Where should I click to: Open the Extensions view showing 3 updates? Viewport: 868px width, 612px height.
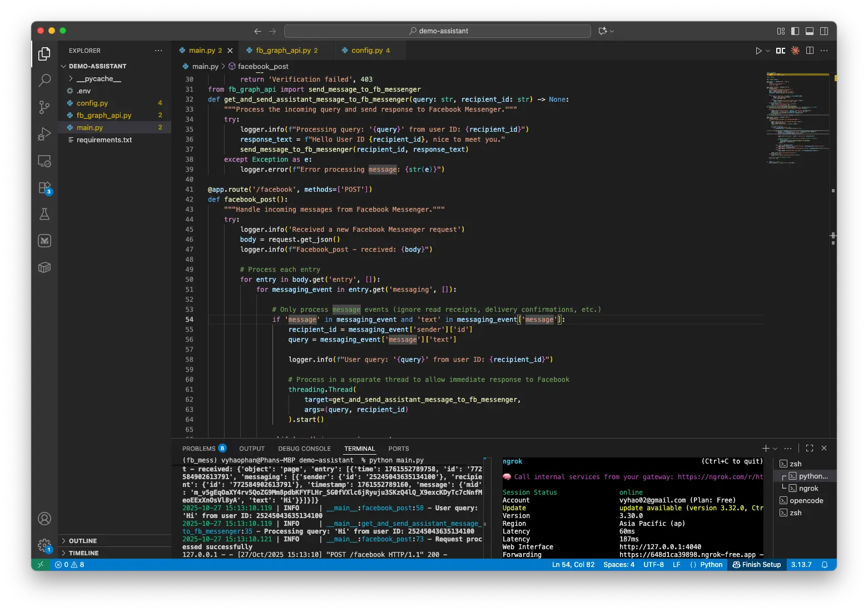click(x=44, y=187)
